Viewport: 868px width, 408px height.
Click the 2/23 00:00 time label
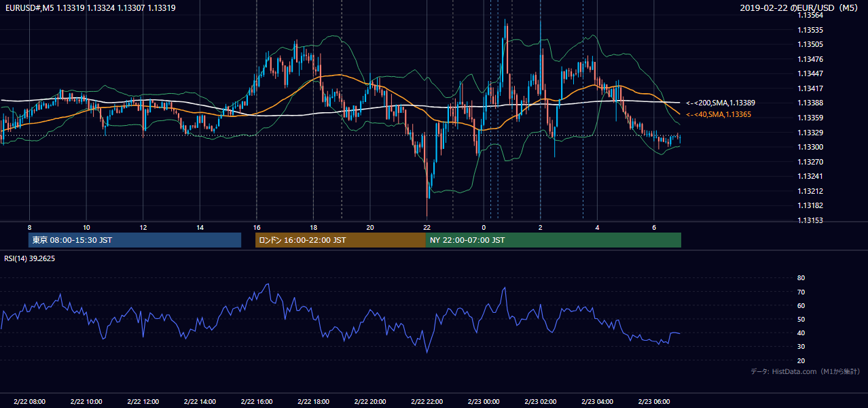(484, 402)
